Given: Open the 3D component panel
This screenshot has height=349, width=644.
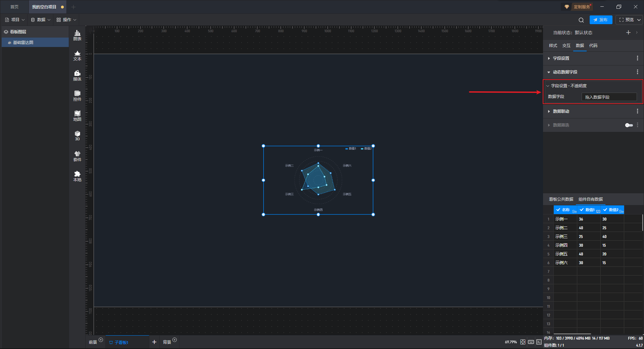Looking at the screenshot, I should point(77,136).
